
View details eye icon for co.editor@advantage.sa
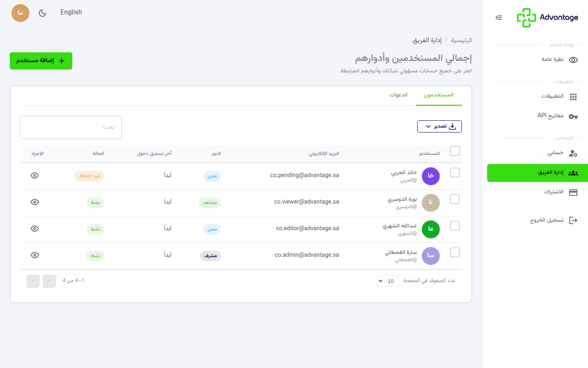(35, 229)
